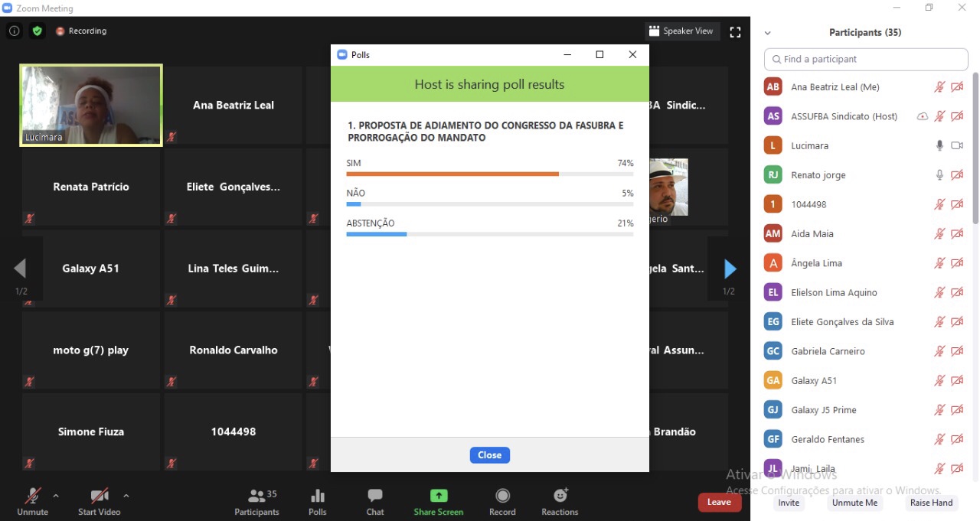
Task: Open Reactions menu
Action: (560, 502)
